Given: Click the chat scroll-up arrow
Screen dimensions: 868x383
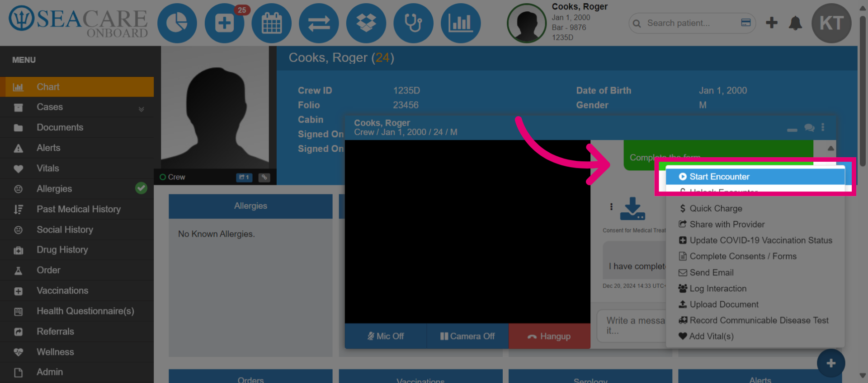Looking at the screenshot, I should click(x=830, y=148).
